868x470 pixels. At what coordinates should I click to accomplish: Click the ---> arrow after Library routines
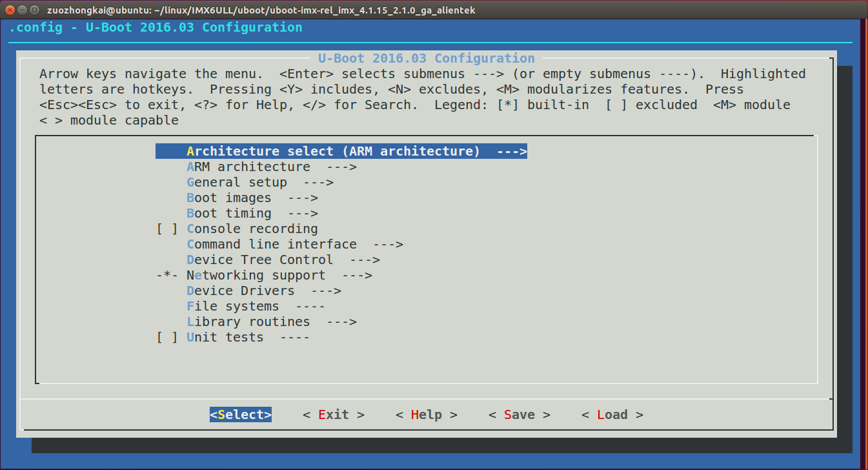341,322
